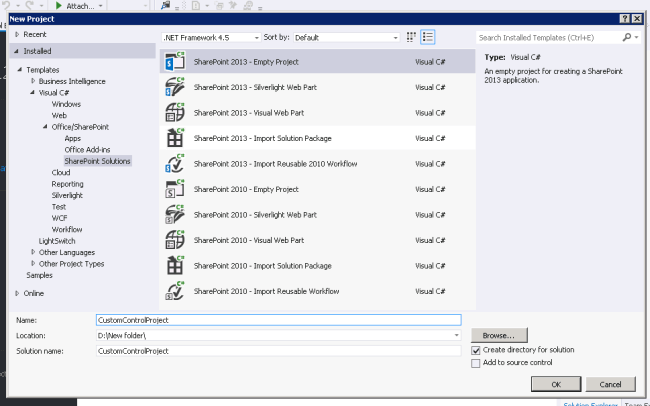Select SharePoint 2013 - Empty Project template icon

(x=174, y=62)
